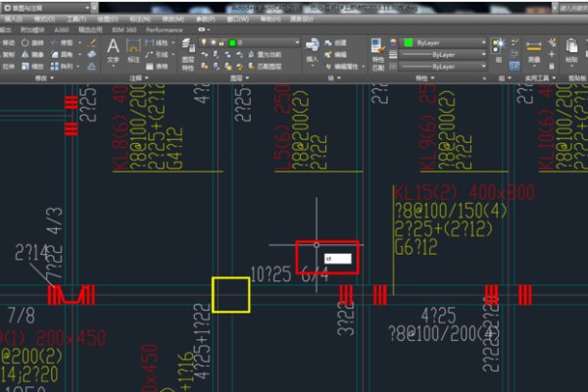Select the Leader (引线) tool
This screenshot has height=392, width=588.
coord(158,55)
